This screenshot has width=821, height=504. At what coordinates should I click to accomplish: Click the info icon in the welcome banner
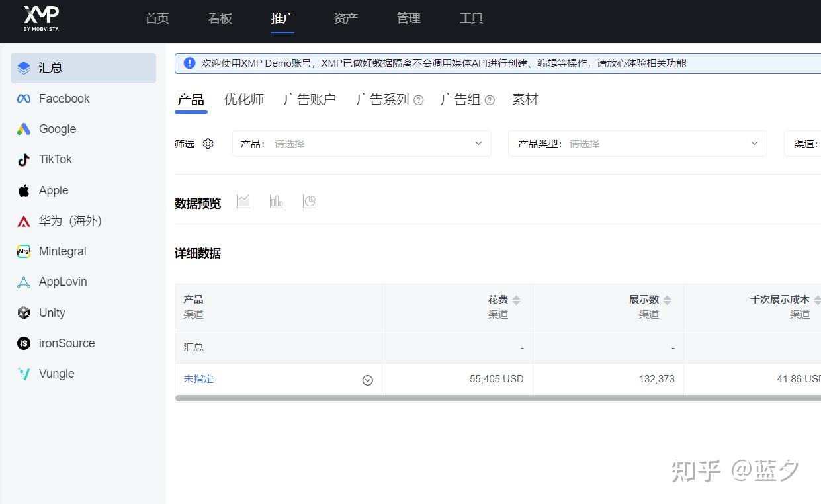coord(190,63)
